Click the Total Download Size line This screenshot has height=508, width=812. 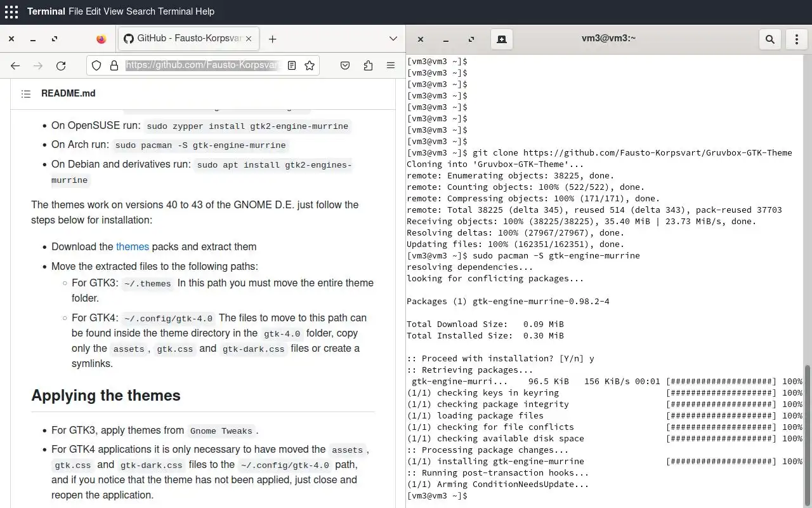click(x=485, y=324)
